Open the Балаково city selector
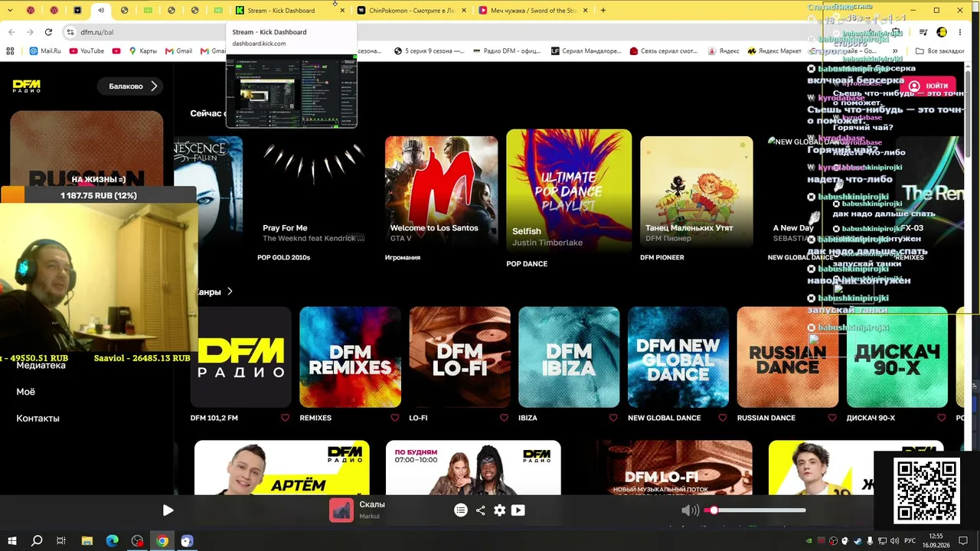The height and width of the screenshot is (551, 980). click(131, 86)
